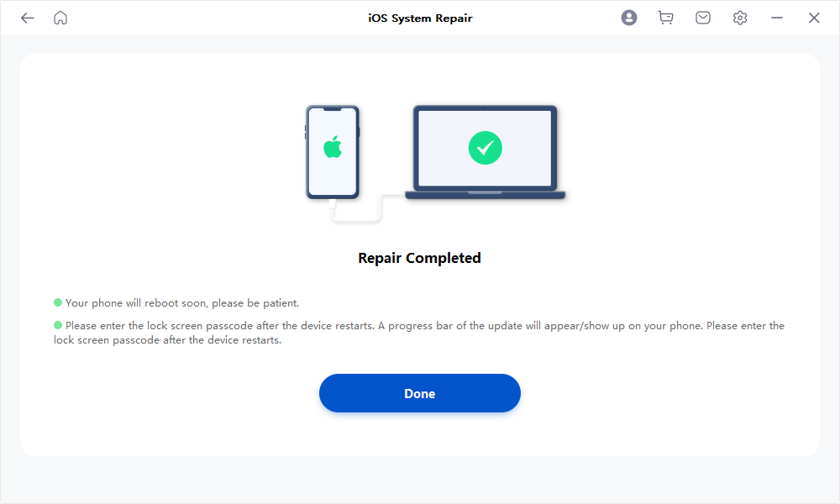This screenshot has height=504, width=840.
Task: Click the blue Done button
Action: (419, 393)
